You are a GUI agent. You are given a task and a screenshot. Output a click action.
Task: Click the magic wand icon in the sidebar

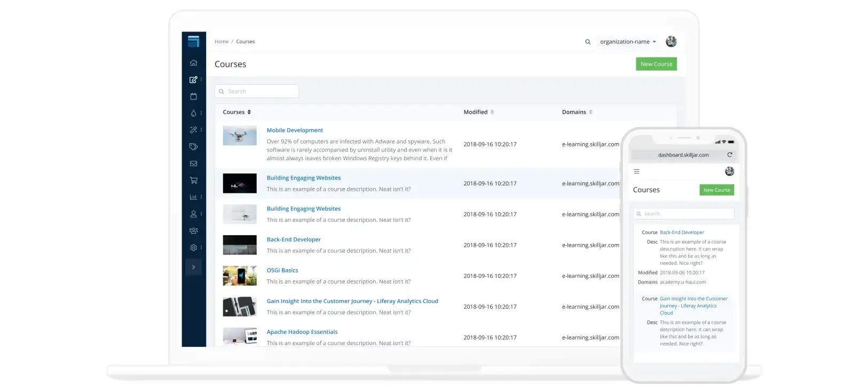pyautogui.click(x=193, y=130)
